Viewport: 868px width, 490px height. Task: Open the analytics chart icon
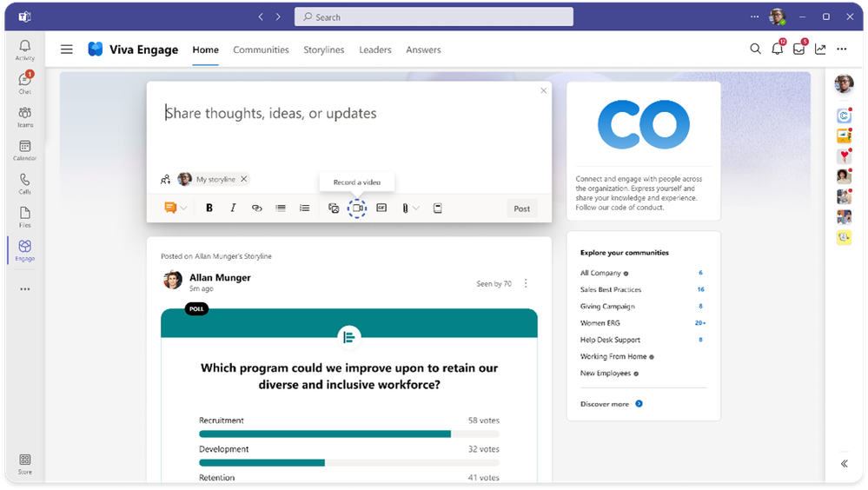[820, 50]
